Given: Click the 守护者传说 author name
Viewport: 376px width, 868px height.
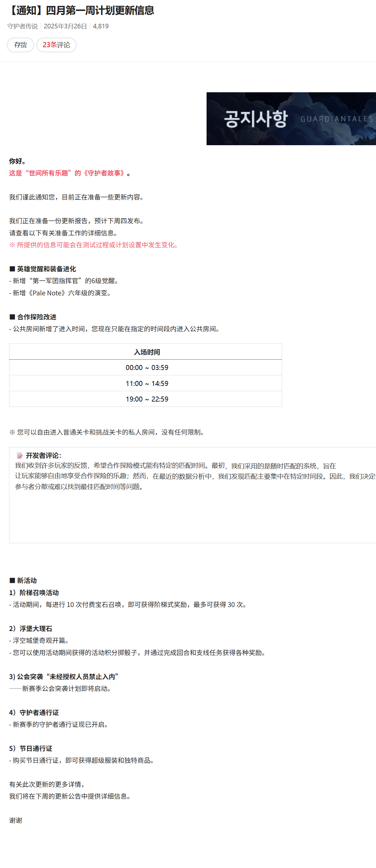Looking at the screenshot, I should [x=22, y=26].
